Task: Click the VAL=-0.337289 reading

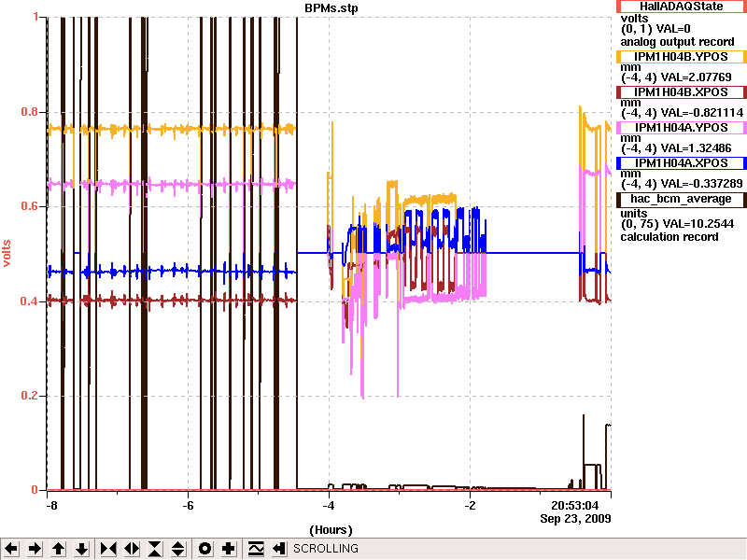Action: tap(701, 184)
